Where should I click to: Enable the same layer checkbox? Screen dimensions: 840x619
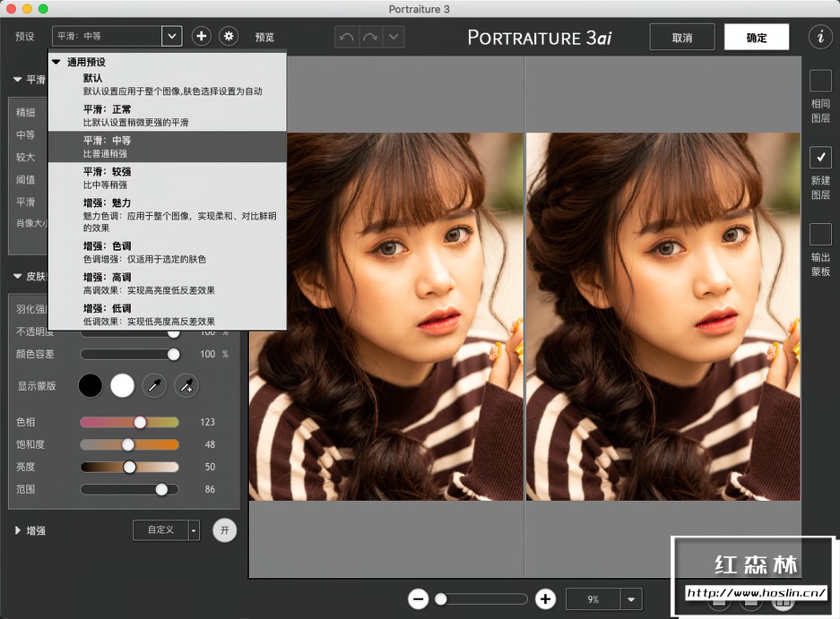[819, 82]
